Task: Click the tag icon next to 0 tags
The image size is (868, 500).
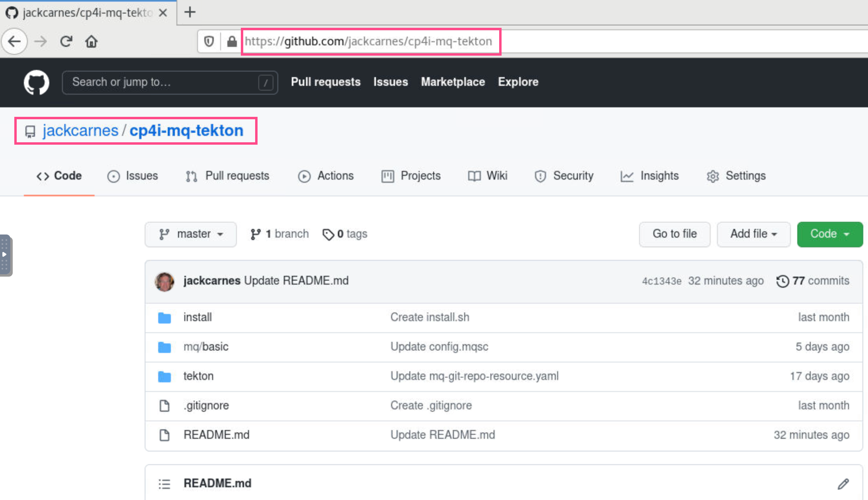Action: pyautogui.click(x=328, y=234)
